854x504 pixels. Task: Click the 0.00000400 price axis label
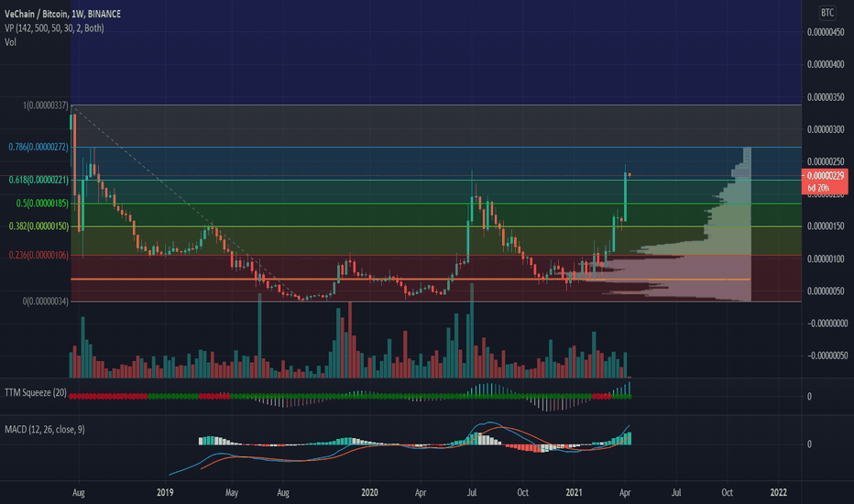coord(826,65)
